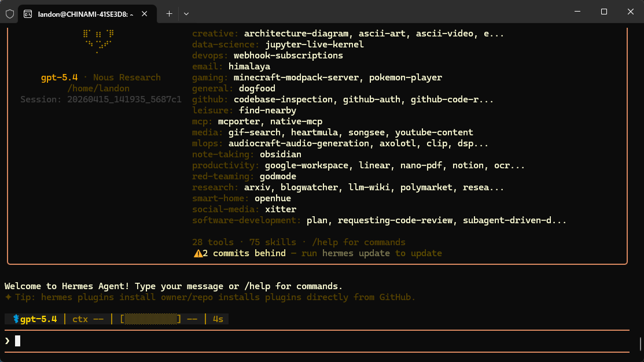Expand the new tab profile dropdown

[186, 13]
